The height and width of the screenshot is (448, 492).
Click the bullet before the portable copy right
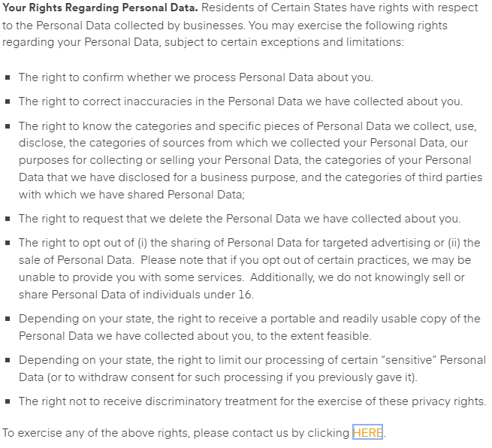(8, 319)
